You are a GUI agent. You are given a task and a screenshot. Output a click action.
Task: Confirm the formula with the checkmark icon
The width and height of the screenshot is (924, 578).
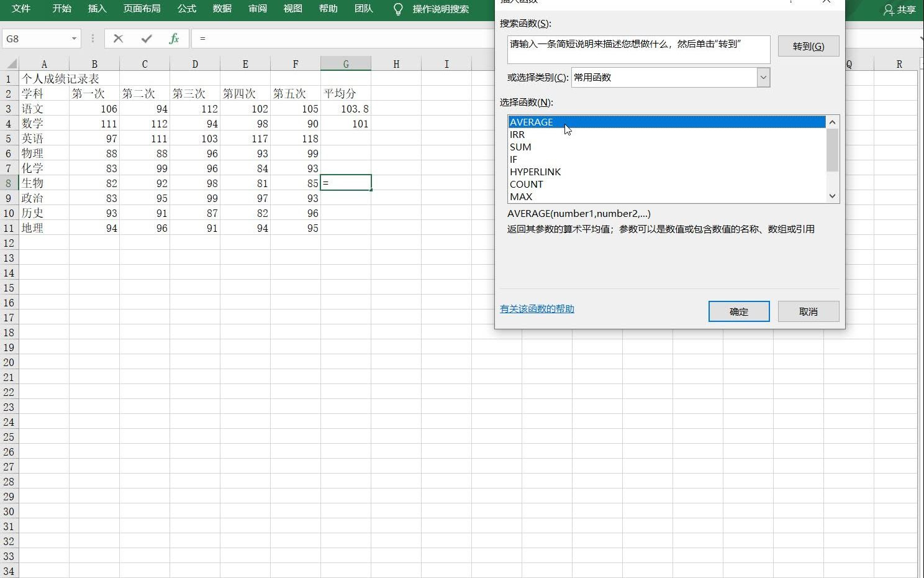click(x=147, y=39)
